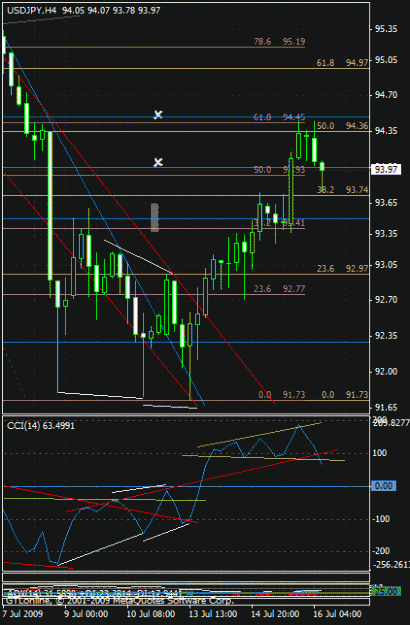Click the 7 Jul 2009 date label
Image resolution: width=410 pixels, height=625 pixels.
pos(23,613)
